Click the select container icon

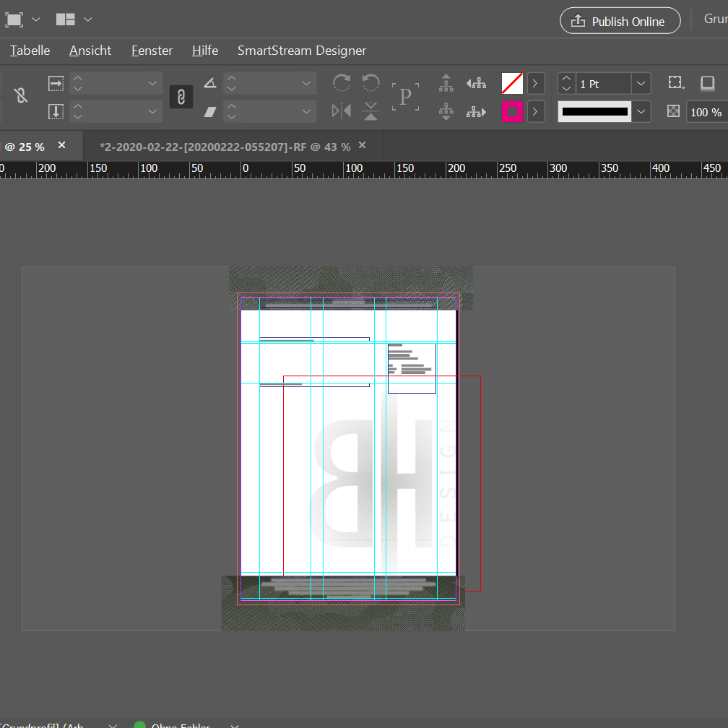pos(446,83)
